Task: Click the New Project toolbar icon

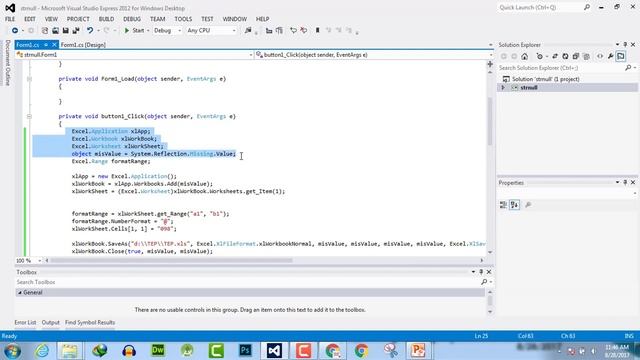Action: point(45,31)
